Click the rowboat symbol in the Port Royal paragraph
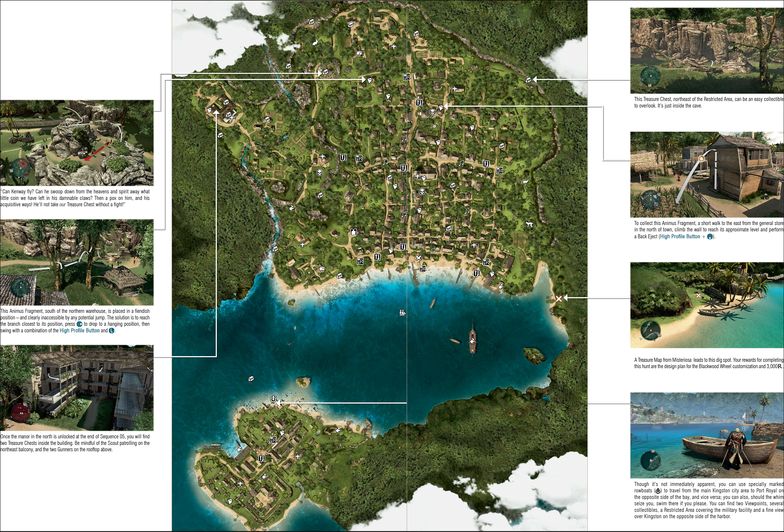This screenshot has height=532, width=784. pyautogui.click(x=658, y=491)
